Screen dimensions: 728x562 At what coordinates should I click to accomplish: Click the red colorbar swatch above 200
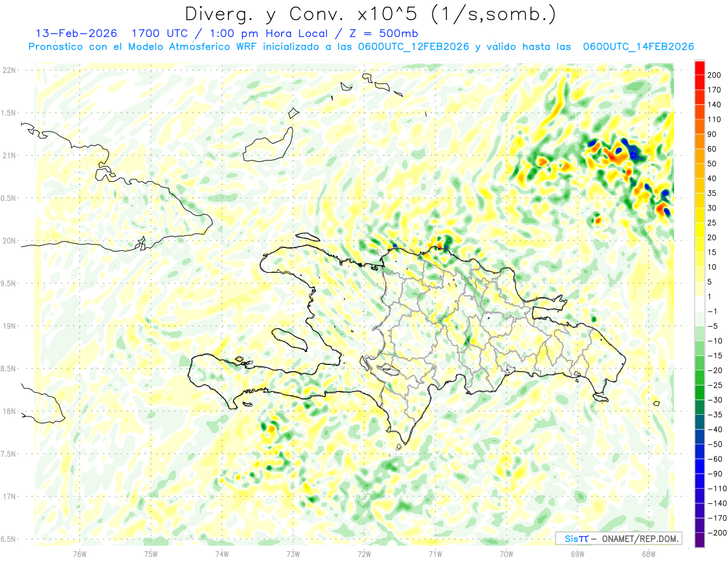point(699,68)
